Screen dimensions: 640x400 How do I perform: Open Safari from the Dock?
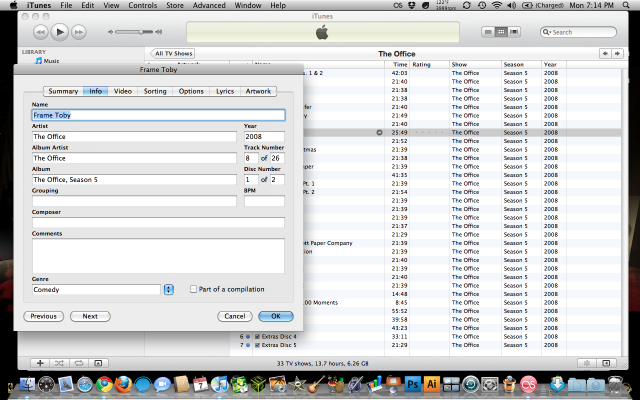85,384
